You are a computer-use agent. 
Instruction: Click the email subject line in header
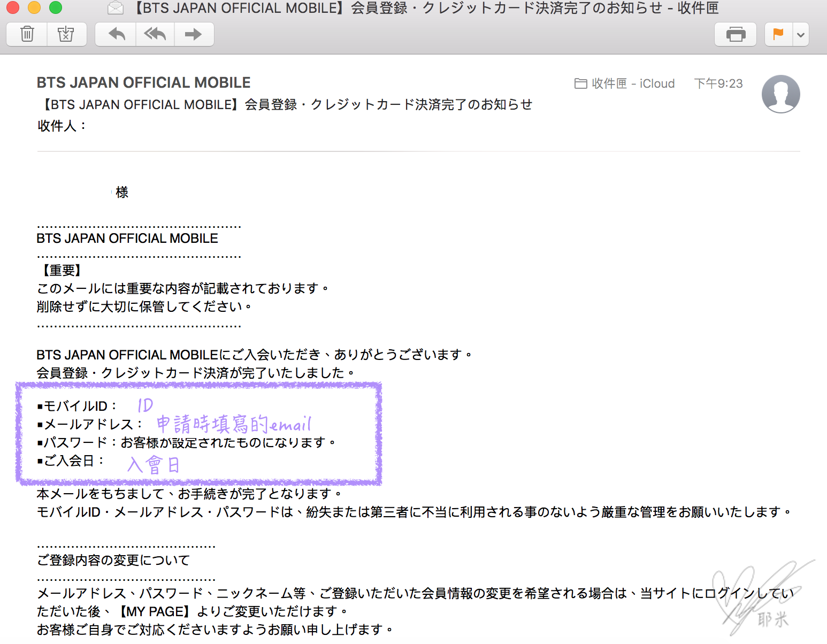[x=285, y=104]
